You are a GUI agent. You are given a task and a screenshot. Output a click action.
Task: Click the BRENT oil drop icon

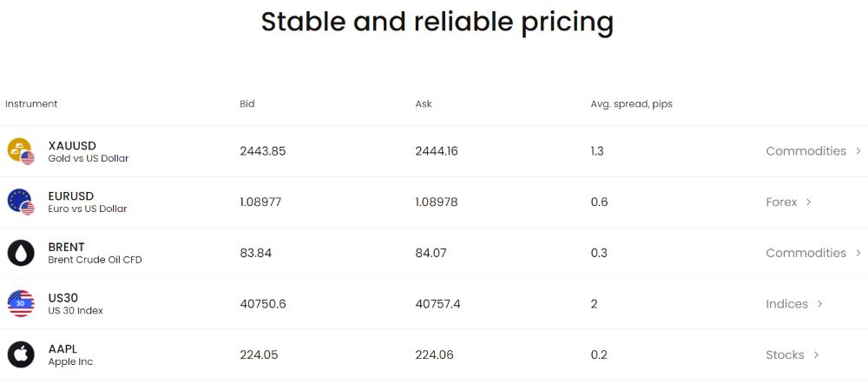pyautogui.click(x=20, y=253)
